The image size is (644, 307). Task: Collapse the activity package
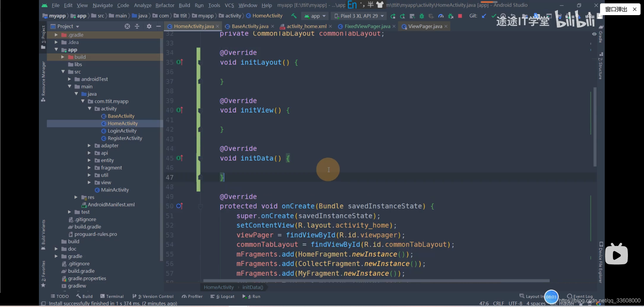(x=90, y=109)
